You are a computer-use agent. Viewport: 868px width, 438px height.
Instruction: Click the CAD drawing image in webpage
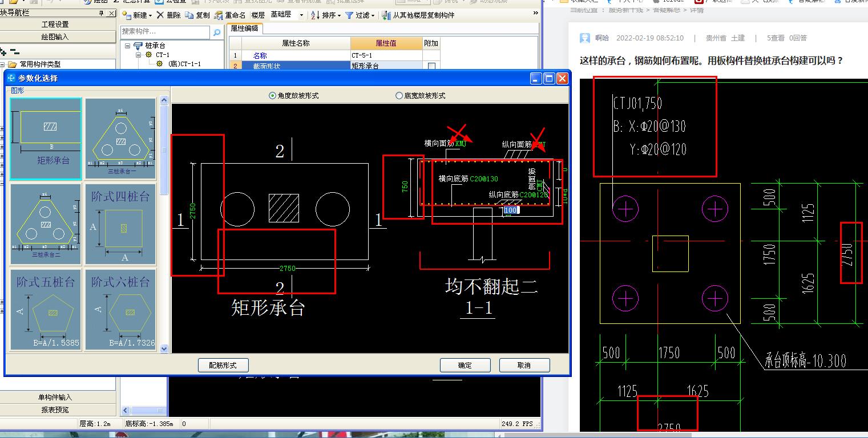[x=724, y=255]
